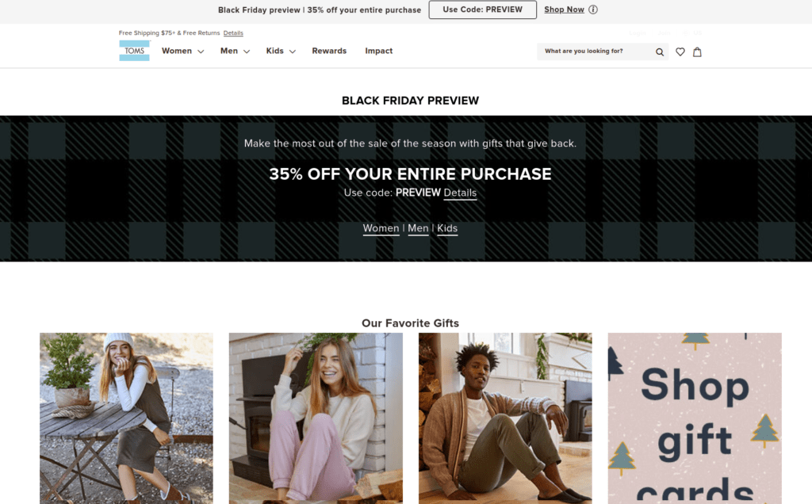Image resolution: width=812 pixels, height=504 pixels.
Task: Open the Impact menu item
Action: click(378, 51)
